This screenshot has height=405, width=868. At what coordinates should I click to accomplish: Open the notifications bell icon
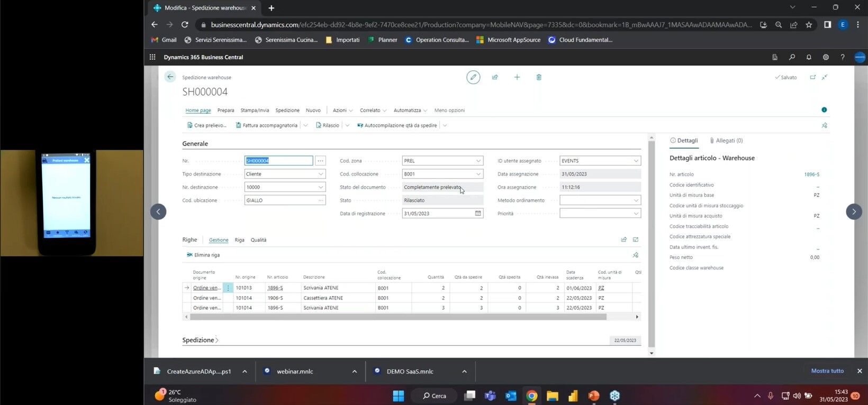[x=809, y=57]
